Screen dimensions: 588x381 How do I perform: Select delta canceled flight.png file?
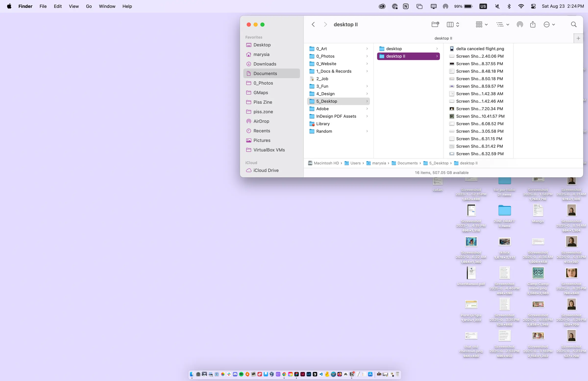point(480,49)
